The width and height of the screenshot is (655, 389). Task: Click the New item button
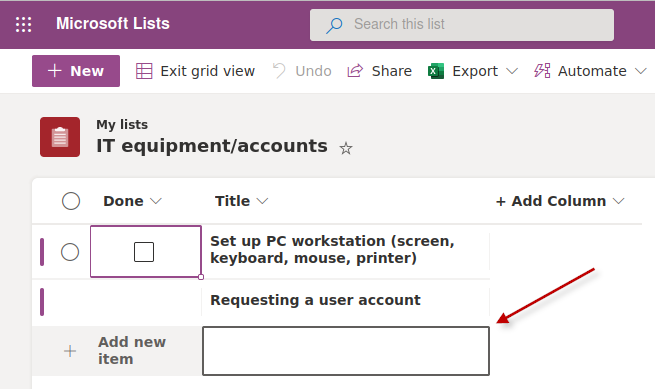pos(76,71)
